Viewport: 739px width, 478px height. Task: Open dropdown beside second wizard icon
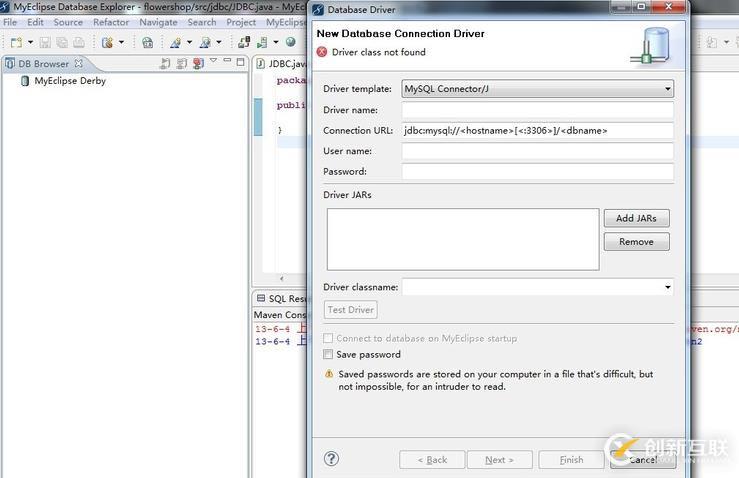click(x=219, y=42)
